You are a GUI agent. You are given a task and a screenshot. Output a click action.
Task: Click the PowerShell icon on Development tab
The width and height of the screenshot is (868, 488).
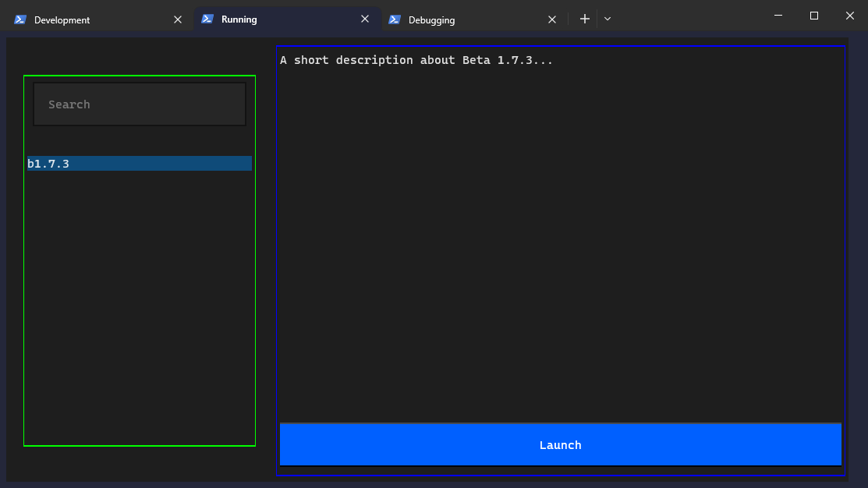coord(20,19)
